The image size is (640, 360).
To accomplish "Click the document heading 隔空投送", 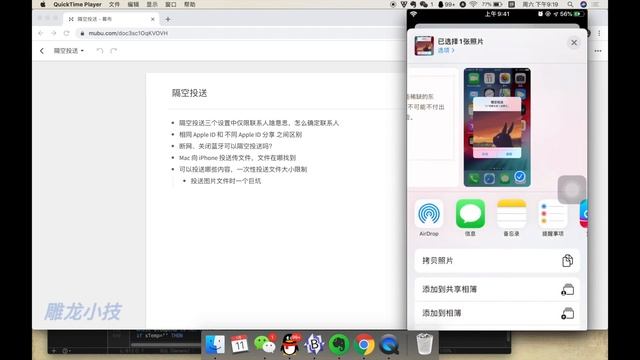I will [x=189, y=93].
